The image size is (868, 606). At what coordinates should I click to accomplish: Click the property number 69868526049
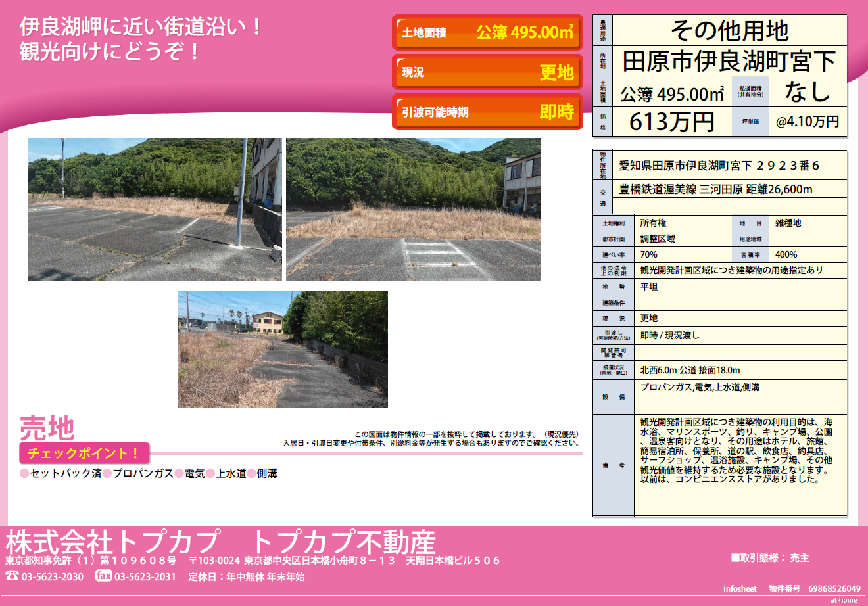point(834,588)
